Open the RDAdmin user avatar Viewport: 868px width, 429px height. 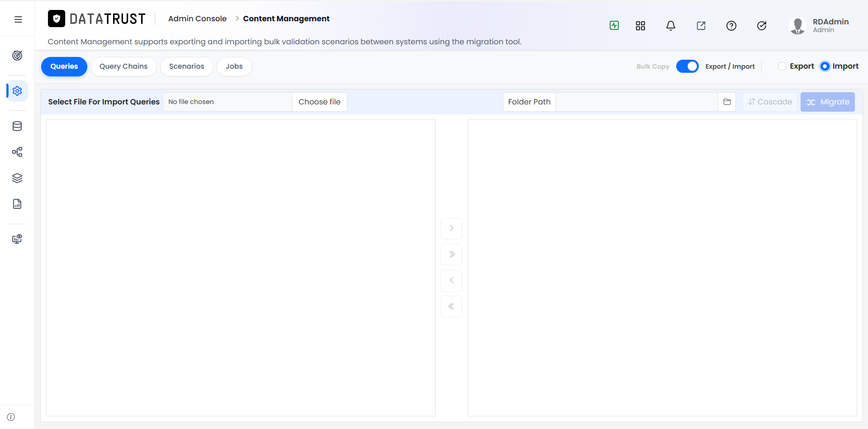tap(798, 26)
